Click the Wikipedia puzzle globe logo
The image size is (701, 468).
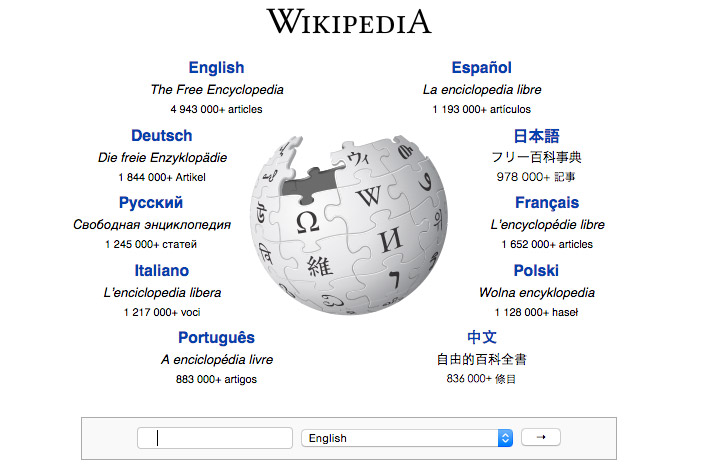click(x=348, y=222)
